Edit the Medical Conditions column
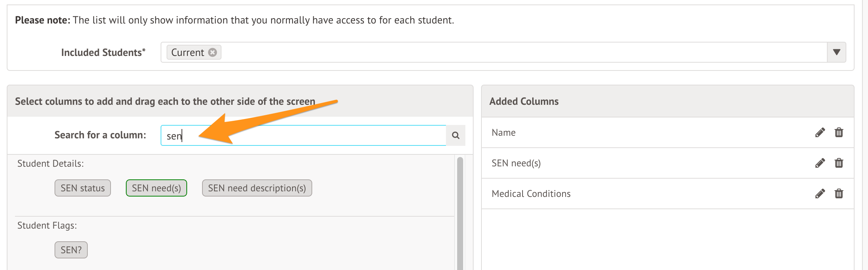This screenshot has width=868, height=270. (x=820, y=194)
